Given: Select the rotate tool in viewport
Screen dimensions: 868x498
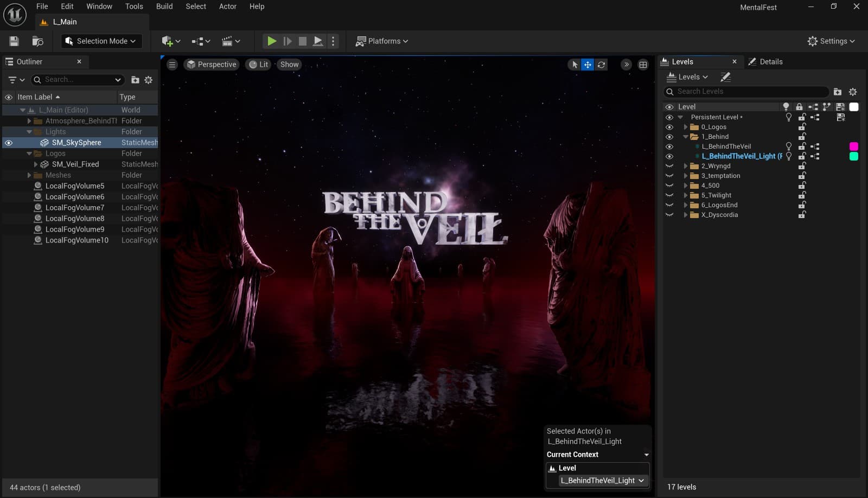Looking at the screenshot, I should coord(601,65).
